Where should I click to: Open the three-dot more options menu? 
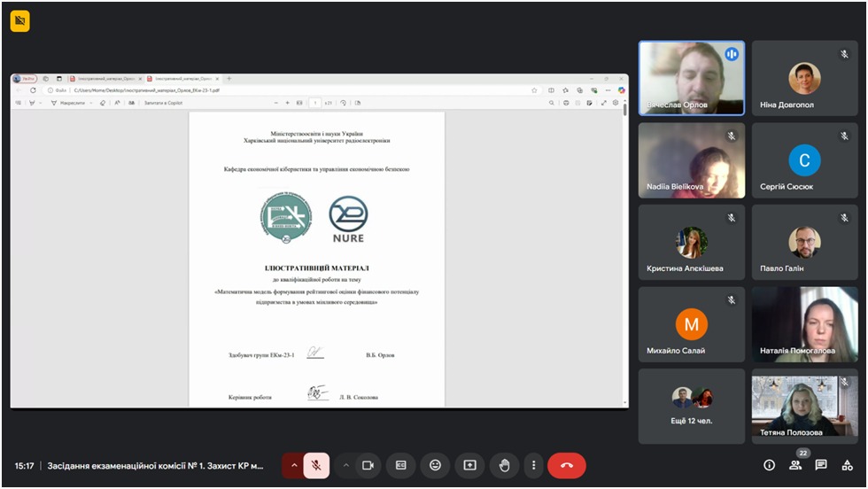tap(533, 465)
